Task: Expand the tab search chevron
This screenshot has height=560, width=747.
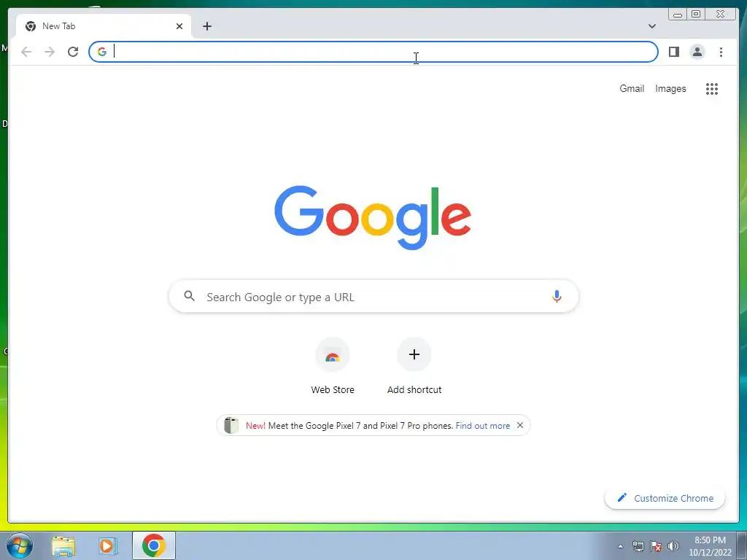Action: click(652, 26)
